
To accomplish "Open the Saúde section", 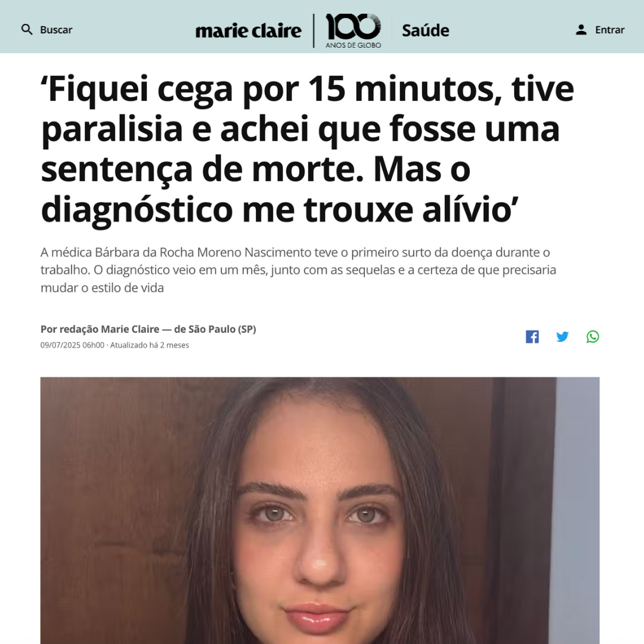I will (x=425, y=30).
